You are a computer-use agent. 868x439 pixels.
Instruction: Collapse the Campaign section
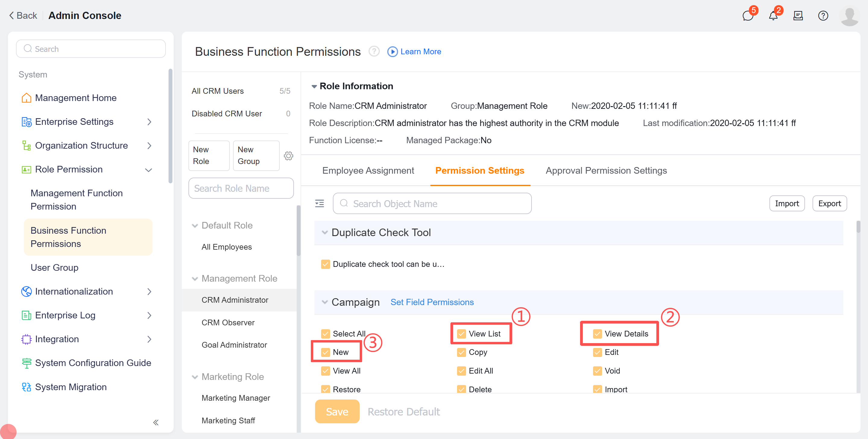324,302
